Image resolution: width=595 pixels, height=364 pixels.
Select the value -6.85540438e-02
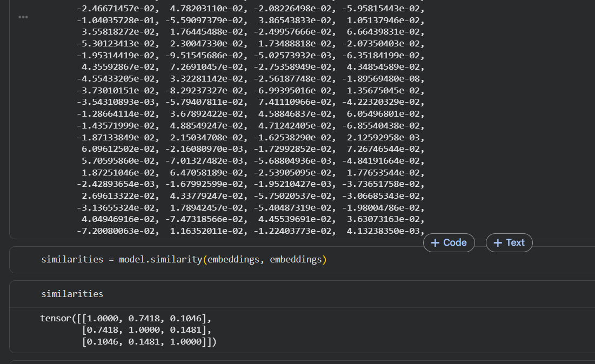tap(380, 126)
